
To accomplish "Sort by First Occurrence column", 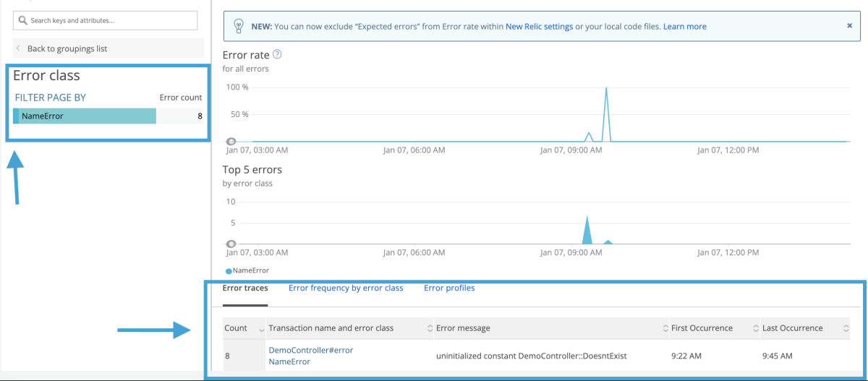I will (x=756, y=328).
